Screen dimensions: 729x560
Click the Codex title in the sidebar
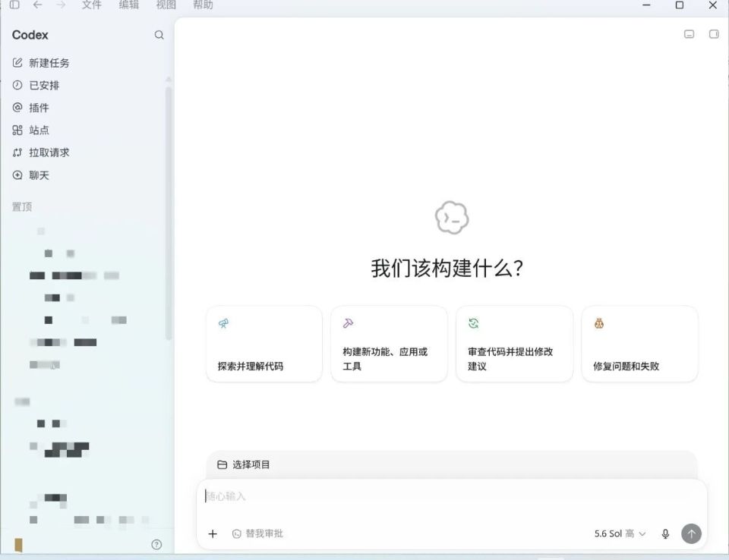coord(30,35)
